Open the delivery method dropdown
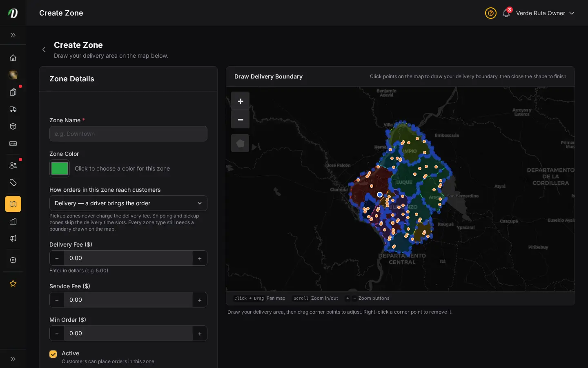The height and width of the screenshot is (368, 588). click(x=128, y=203)
